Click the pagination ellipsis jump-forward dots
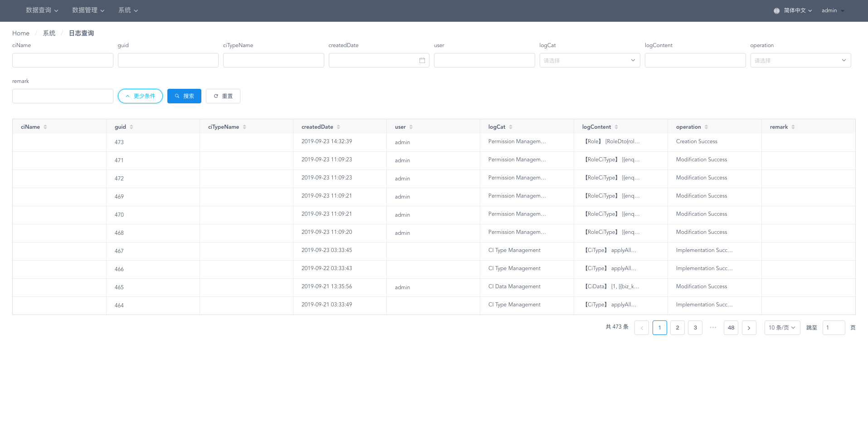868x441 pixels. click(713, 328)
